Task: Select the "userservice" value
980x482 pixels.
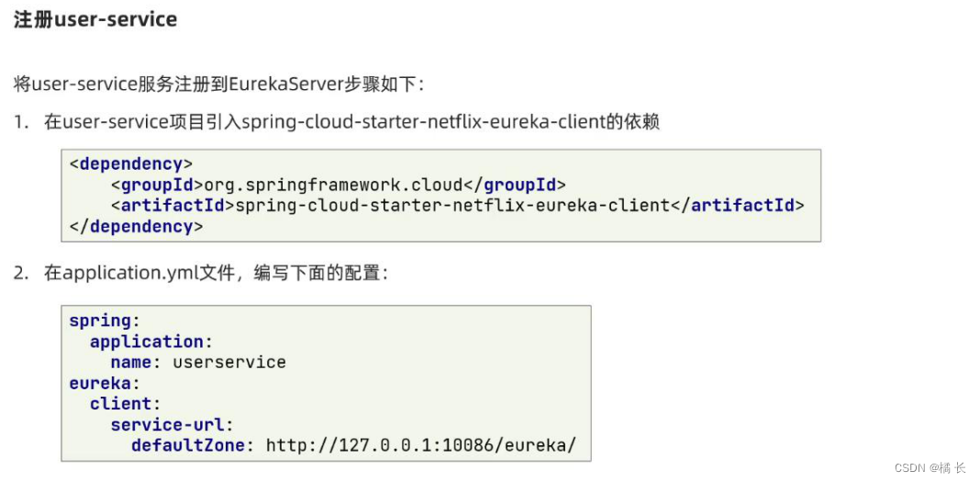Action: (229, 363)
